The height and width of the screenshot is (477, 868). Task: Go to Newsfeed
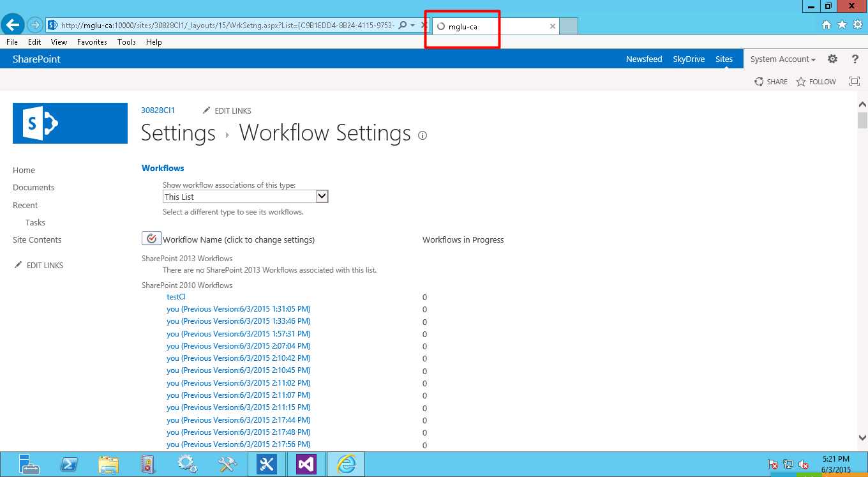tap(644, 59)
